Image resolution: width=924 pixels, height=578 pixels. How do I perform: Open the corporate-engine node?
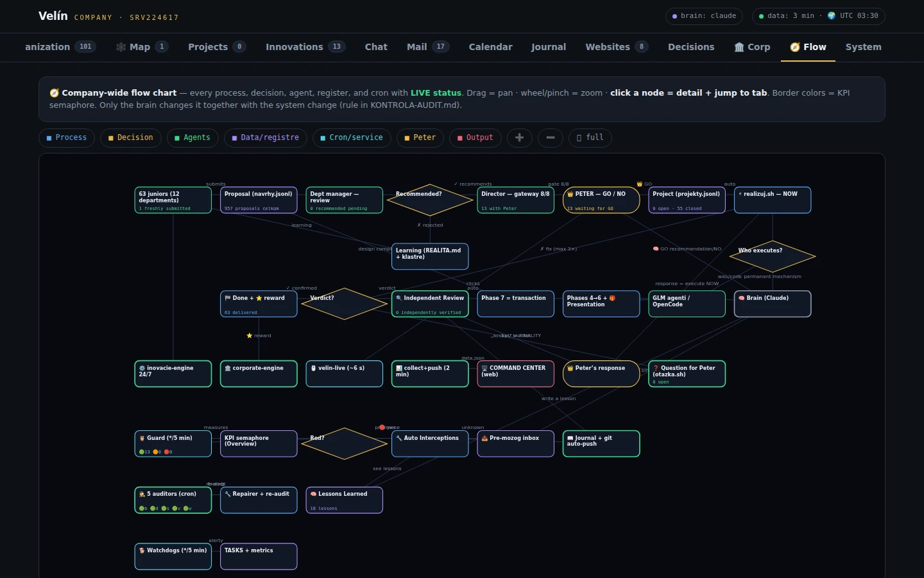[259, 374]
